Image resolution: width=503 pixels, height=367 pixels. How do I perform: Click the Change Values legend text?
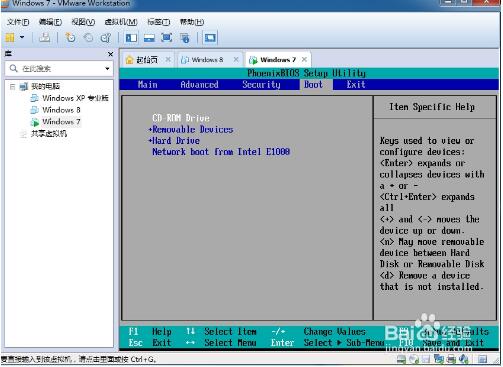click(x=334, y=332)
